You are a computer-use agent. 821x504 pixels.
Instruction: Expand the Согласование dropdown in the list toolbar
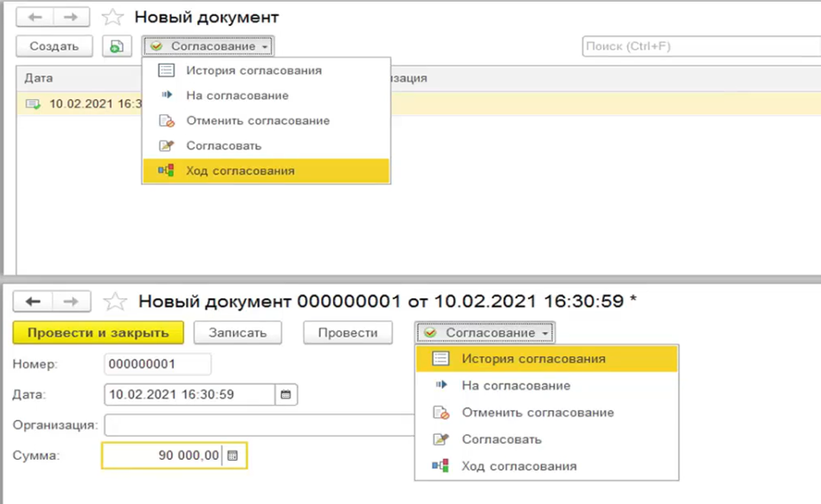(x=208, y=46)
